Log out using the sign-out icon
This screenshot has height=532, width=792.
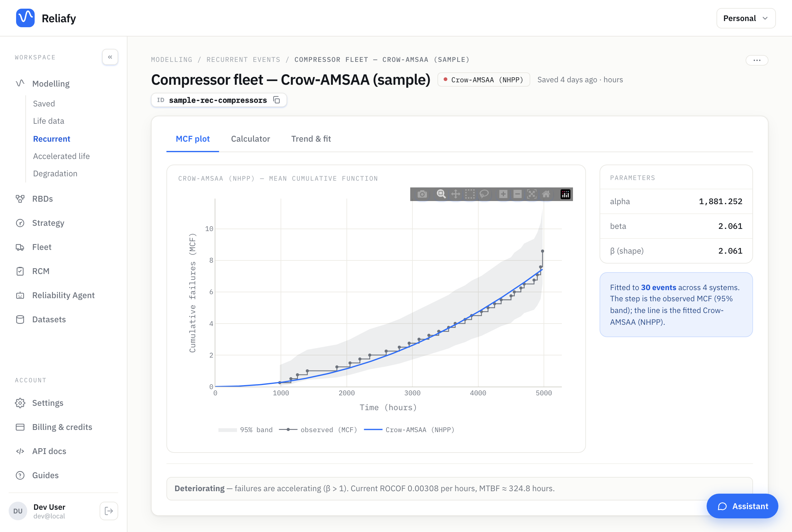pyautogui.click(x=109, y=511)
